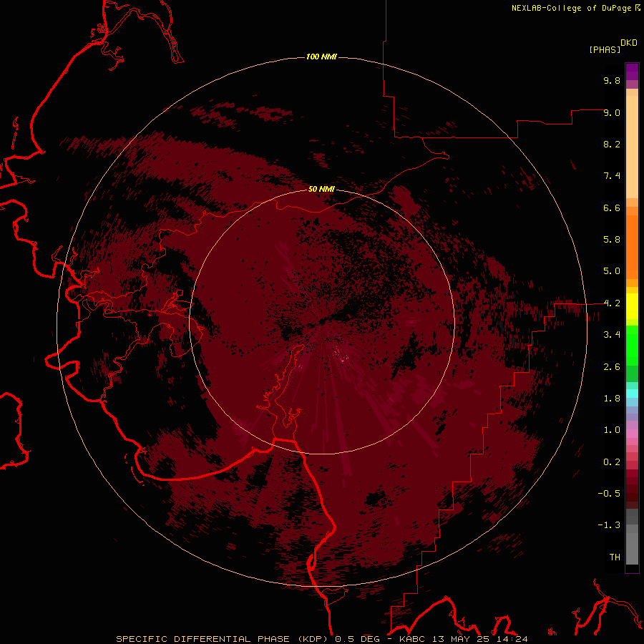Click the cyan swatch on the color bar
The height and width of the screenshot is (644, 644).
point(632,394)
